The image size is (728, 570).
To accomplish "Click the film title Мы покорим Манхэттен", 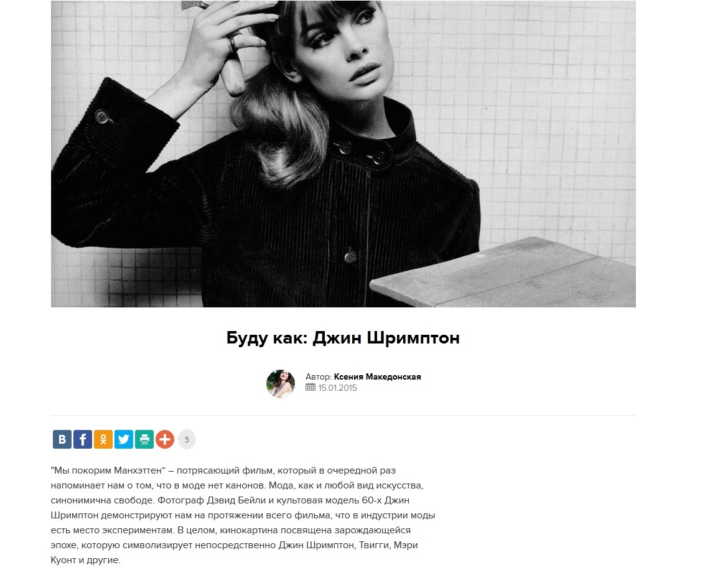I will 108,470.
